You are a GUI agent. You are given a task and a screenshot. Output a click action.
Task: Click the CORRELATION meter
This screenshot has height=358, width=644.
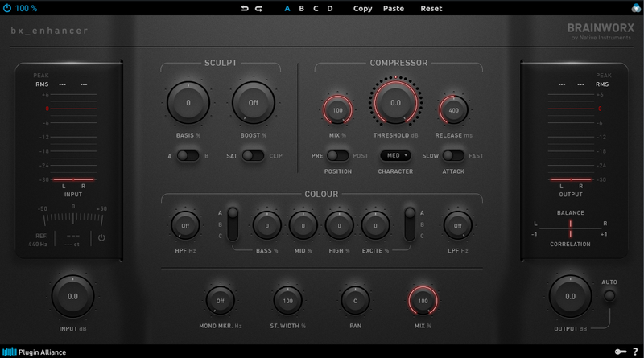[x=571, y=234]
